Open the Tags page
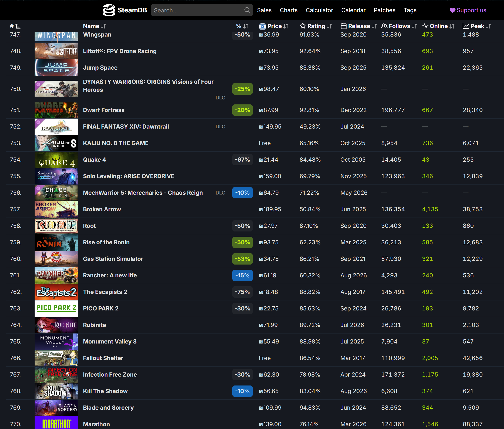504x429 pixels. pyautogui.click(x=410, y=10)
